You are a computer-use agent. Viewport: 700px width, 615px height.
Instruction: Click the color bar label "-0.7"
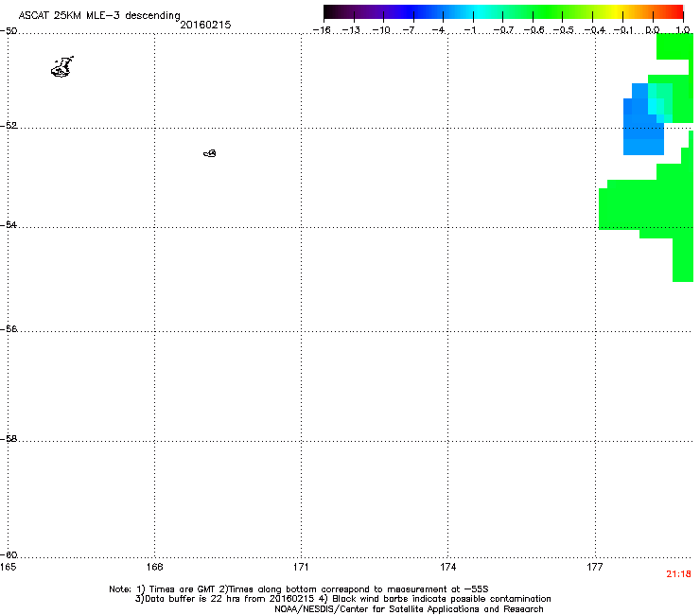(x=503, y=30)
